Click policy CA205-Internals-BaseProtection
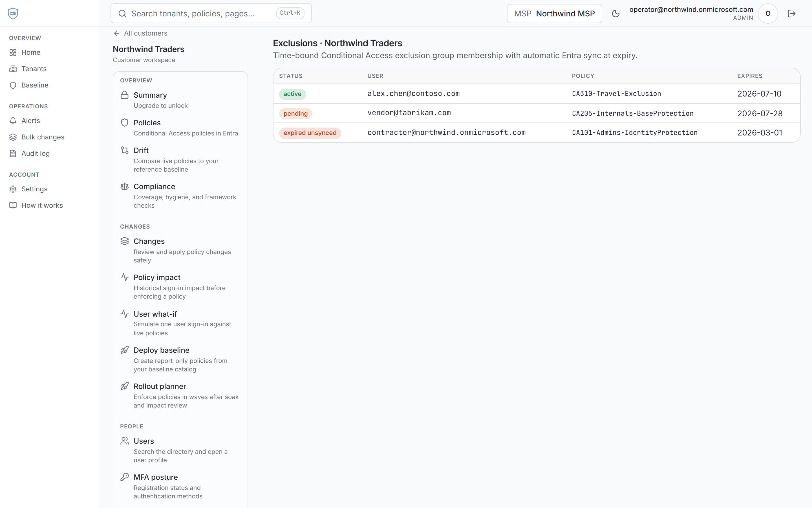 coord(632,113)
